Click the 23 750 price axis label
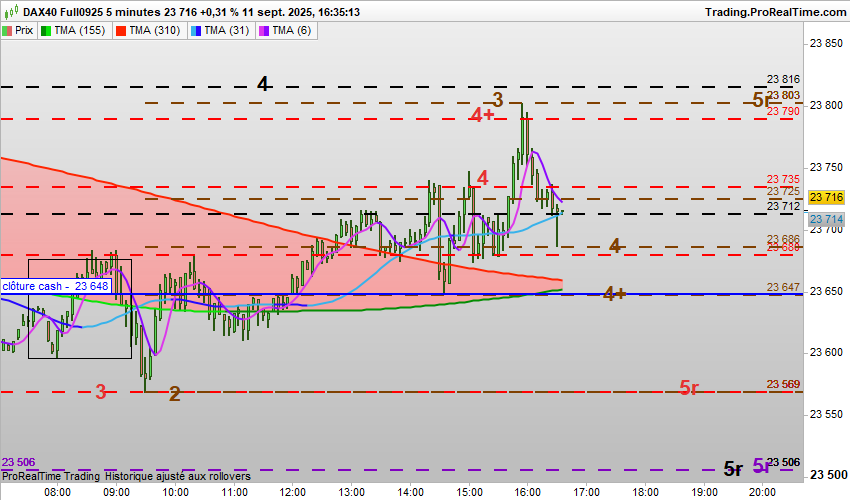The width and height of the screenshot is (850, 500). click(827, 168)
